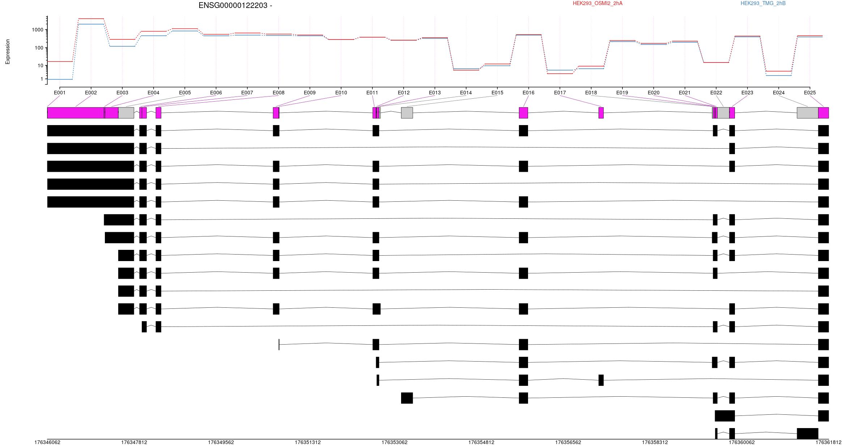The height and width of the screenshot is (448, 868).
Task: Click exon label E009
Action: point(310,93)
